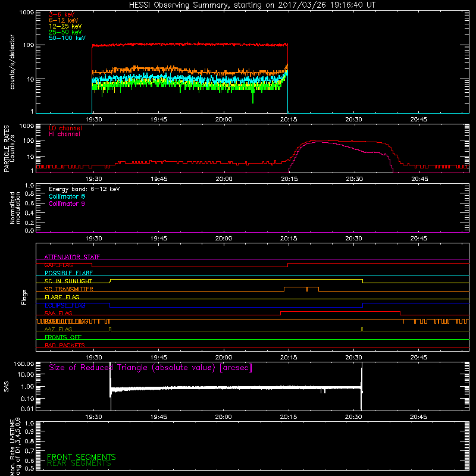Click the BAD PACKETS flag label
This screenshot has width=476, height=476.
click(x=65, y=345)
